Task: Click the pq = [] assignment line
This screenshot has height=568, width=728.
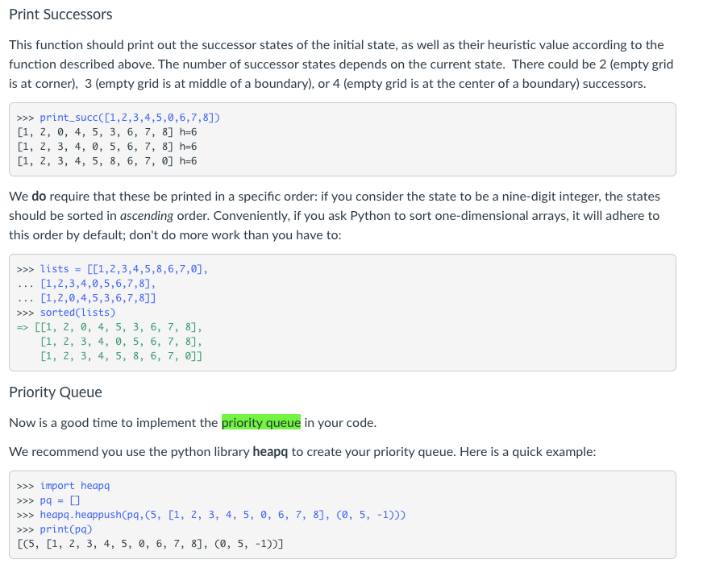Action: click(48, 500)
